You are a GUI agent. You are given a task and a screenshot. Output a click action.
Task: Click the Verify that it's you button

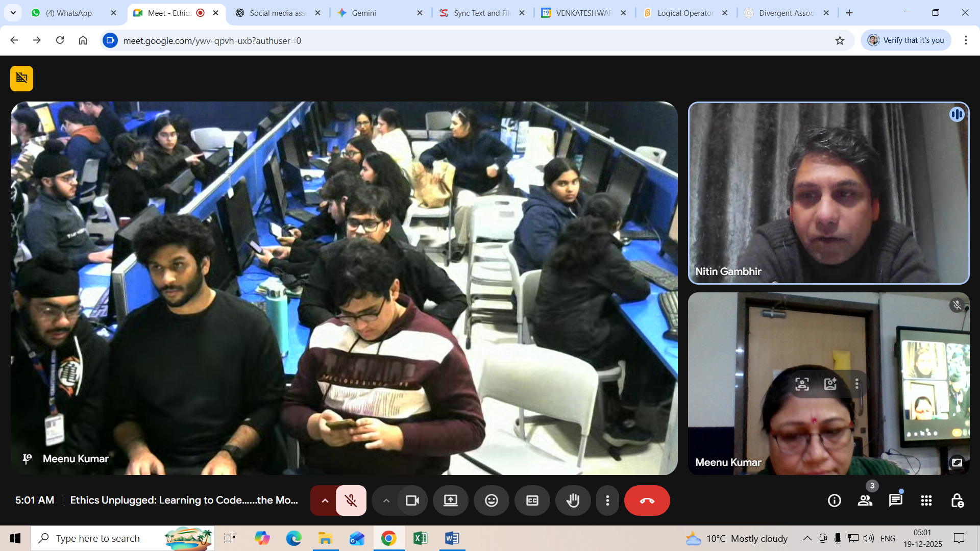point(906,40)
